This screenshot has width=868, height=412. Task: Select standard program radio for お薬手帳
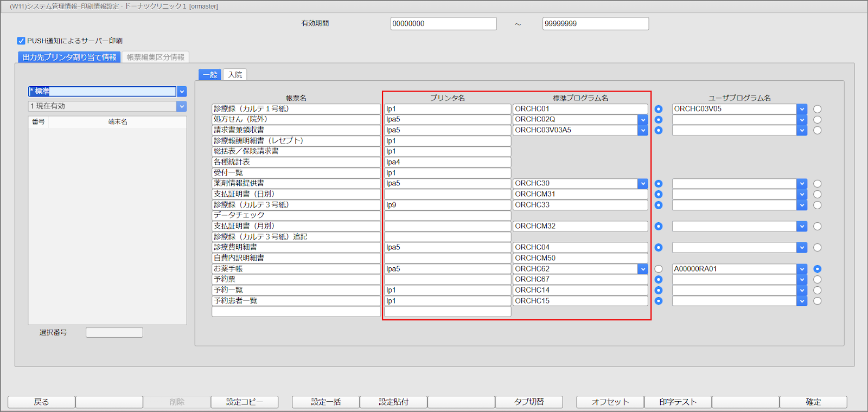coord(659,269)
